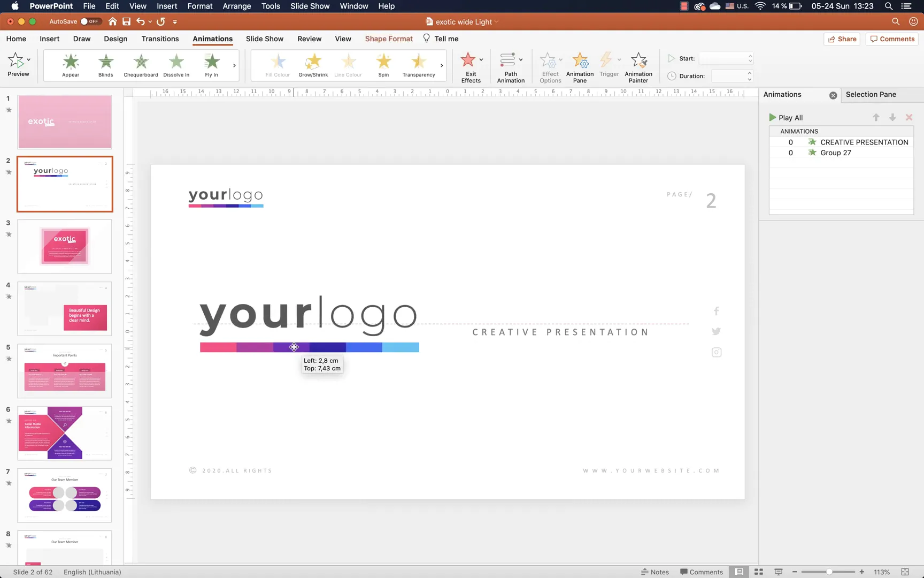The height and width of the screenshot is (578, 924).
Task: Click the Share button
Action: [842, 39]
